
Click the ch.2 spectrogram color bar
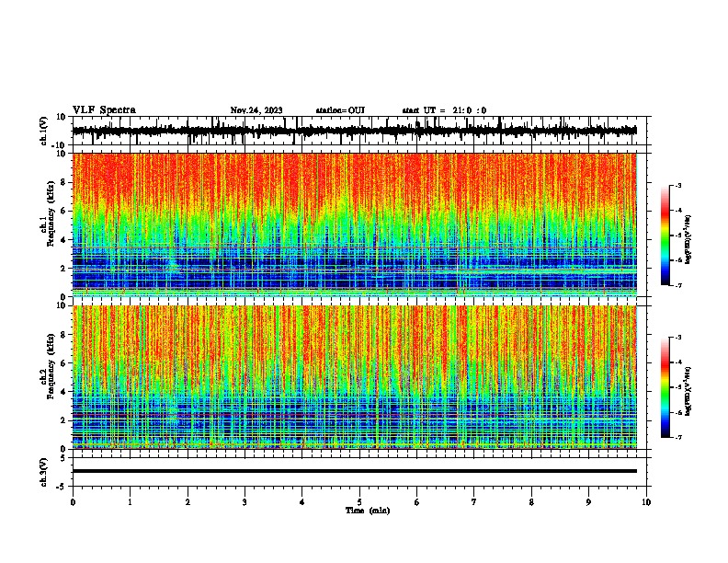pyautogui.click(x=665, y=387)
